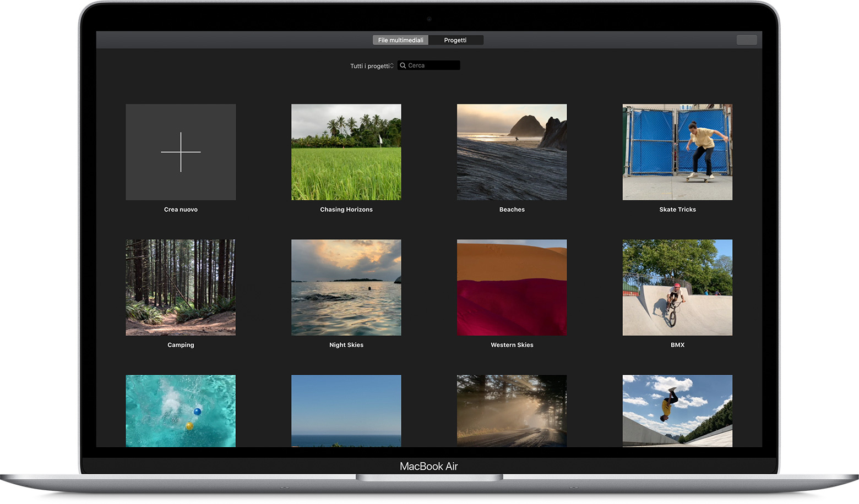Open the Skate Tricks project thumbnail
The height and width of the screenshot is (504, 859).
(677, 152)
